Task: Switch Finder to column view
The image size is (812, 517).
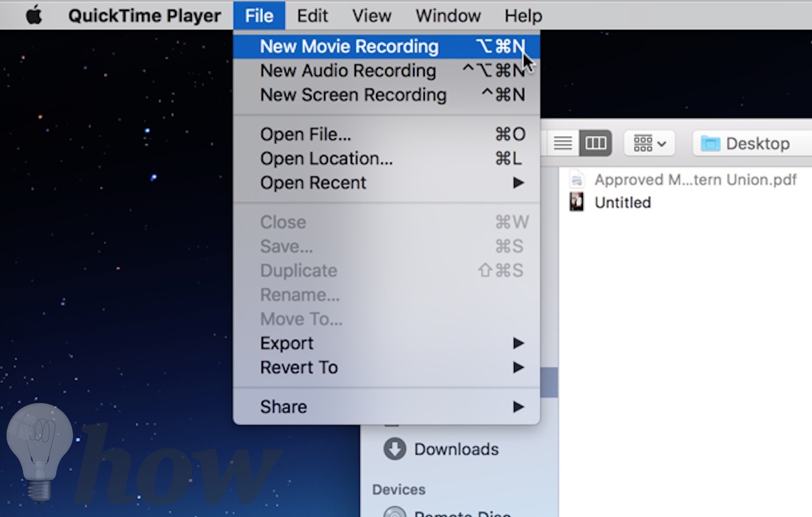Action: (595, 143)
